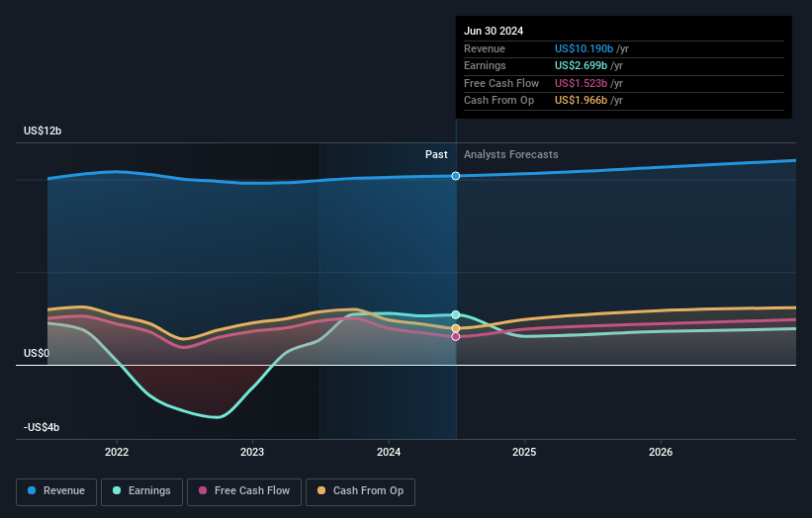
Task: Click the Revenue row label in tooltip
Action: click(485, 48)
